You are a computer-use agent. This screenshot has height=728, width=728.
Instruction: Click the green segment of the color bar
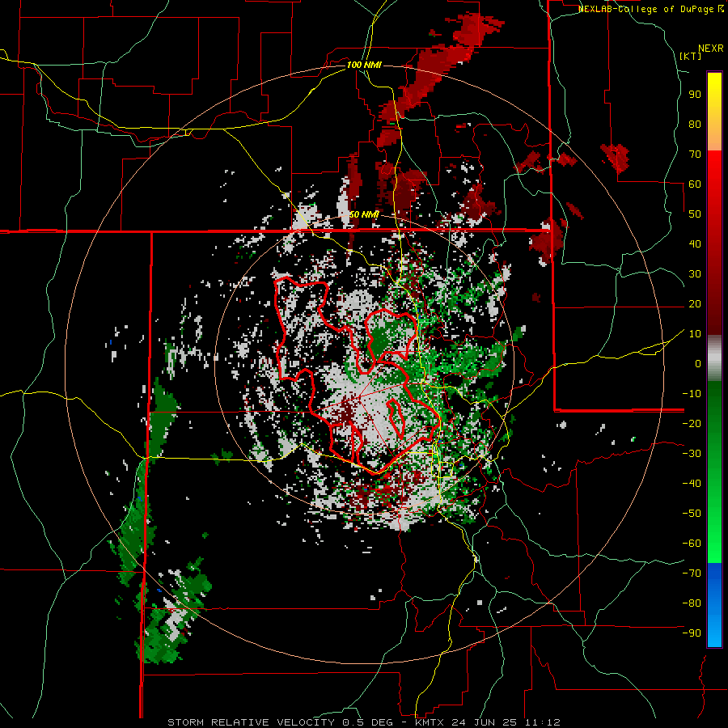pyautogui.click(x=714, y=472)
